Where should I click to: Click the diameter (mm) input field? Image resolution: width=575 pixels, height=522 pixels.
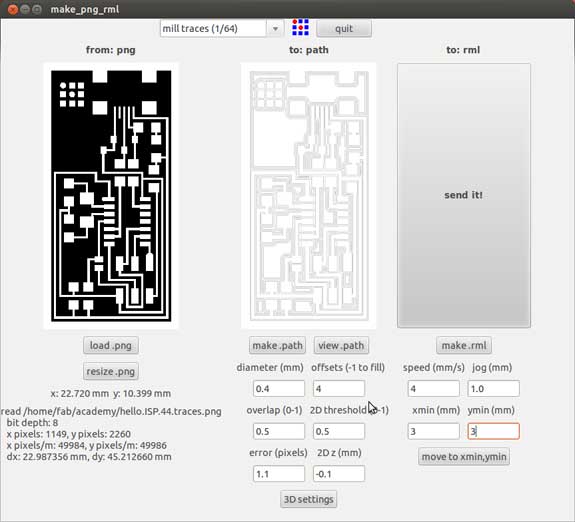coord(279,388)
